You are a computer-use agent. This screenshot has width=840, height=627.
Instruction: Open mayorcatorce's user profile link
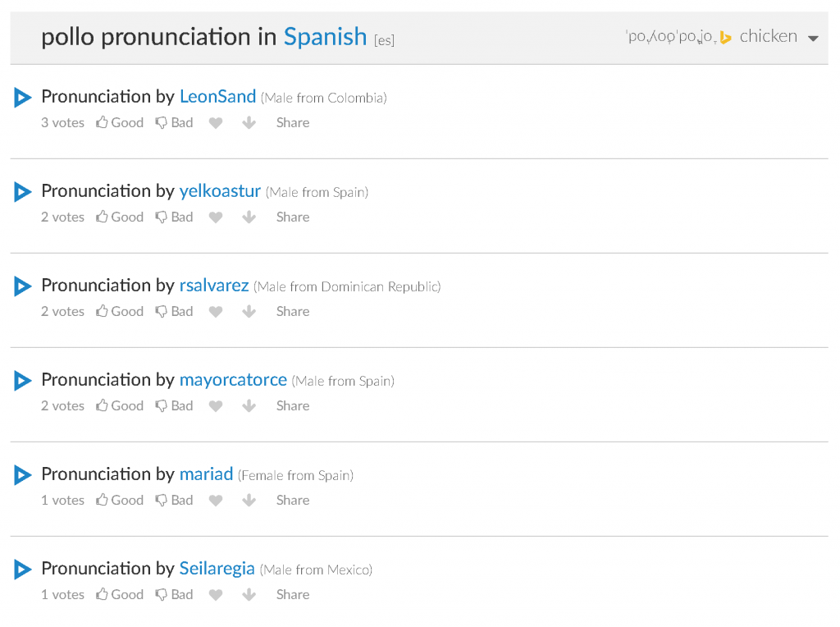click(233, 380)
